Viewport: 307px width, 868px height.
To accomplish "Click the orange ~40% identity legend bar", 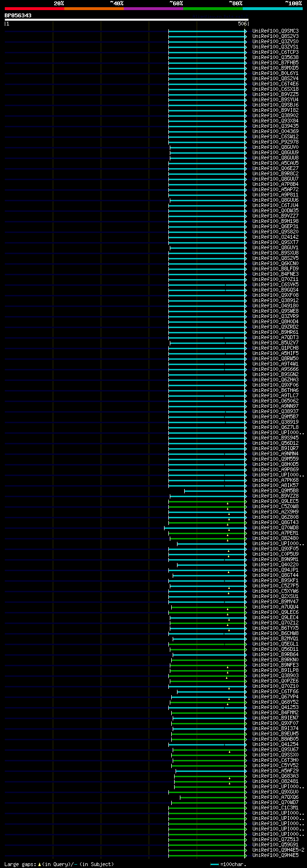I will (x=94, y=9).
